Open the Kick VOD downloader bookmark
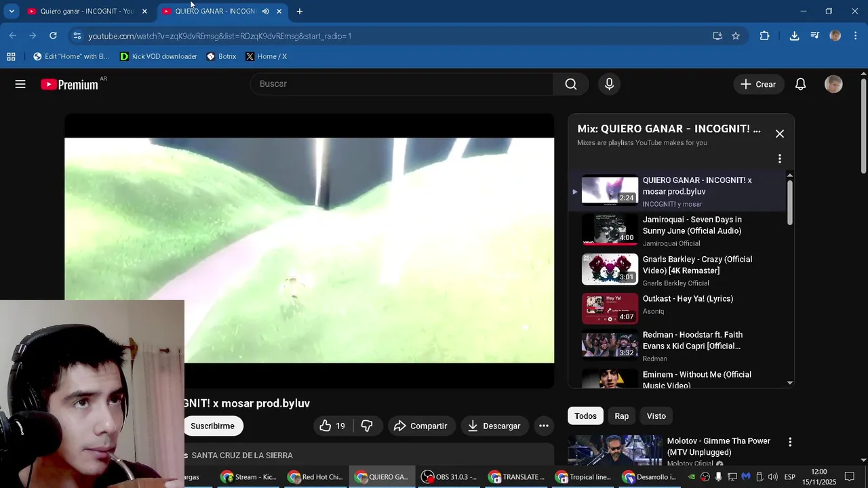Screen dimensions: 868x488 click(159, 56)
